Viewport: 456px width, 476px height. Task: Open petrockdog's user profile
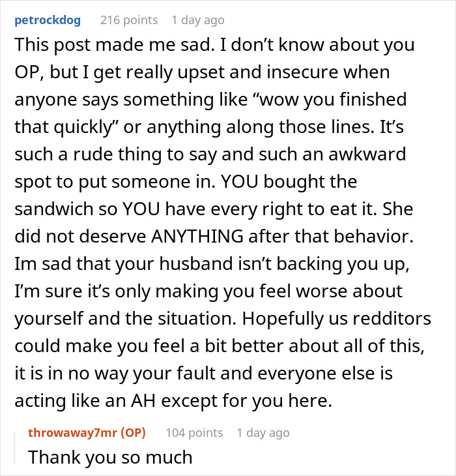point(47,20)
